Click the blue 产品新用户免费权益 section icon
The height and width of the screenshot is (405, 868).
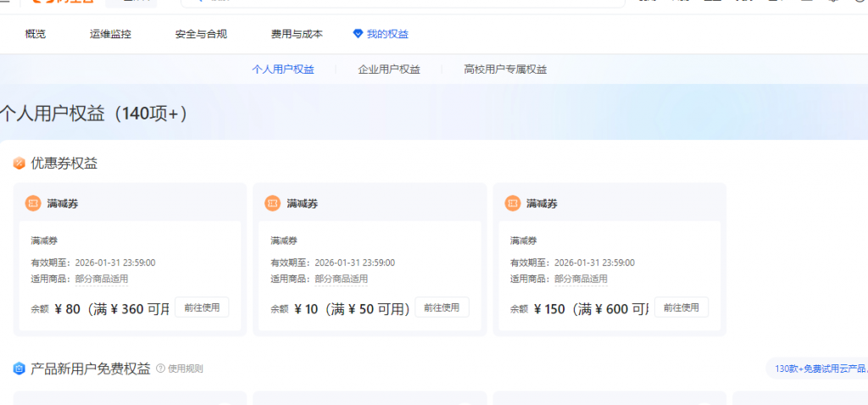click(19, 369)
